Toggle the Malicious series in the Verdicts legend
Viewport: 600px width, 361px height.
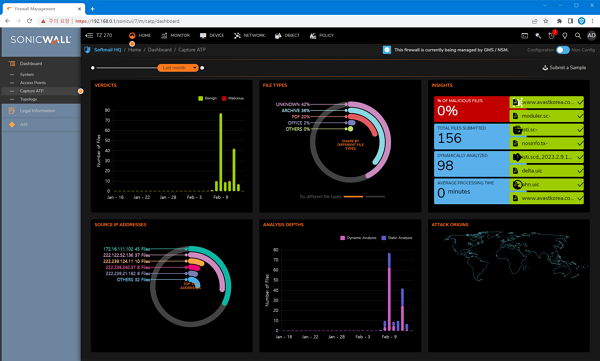coord(233,98)
